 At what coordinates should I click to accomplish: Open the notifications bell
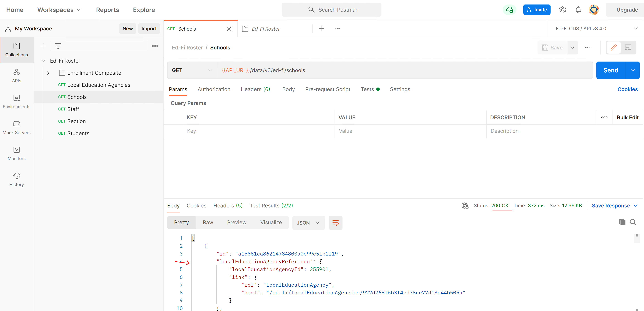click(578, 10)
